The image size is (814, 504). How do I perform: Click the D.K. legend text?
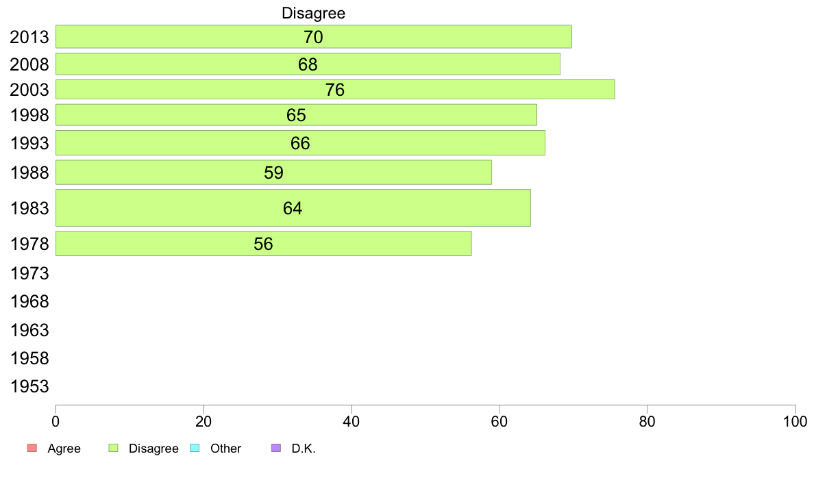[304, 449]
